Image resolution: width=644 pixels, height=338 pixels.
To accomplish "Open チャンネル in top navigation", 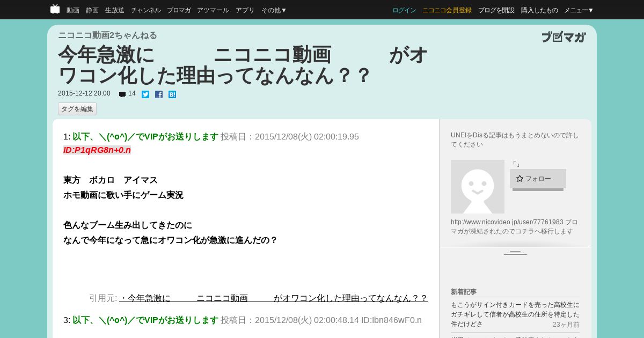I will click(146, 10).
